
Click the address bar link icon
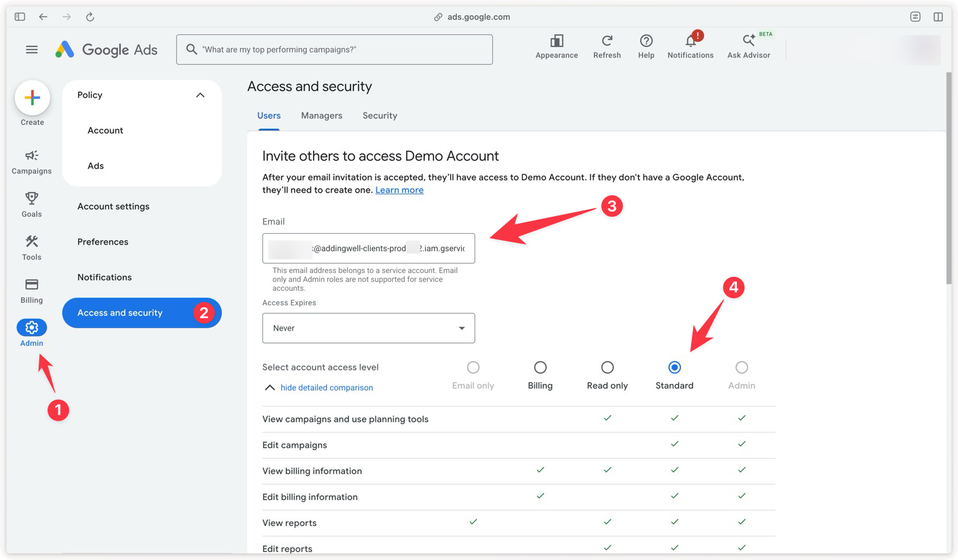coord(438,17)
